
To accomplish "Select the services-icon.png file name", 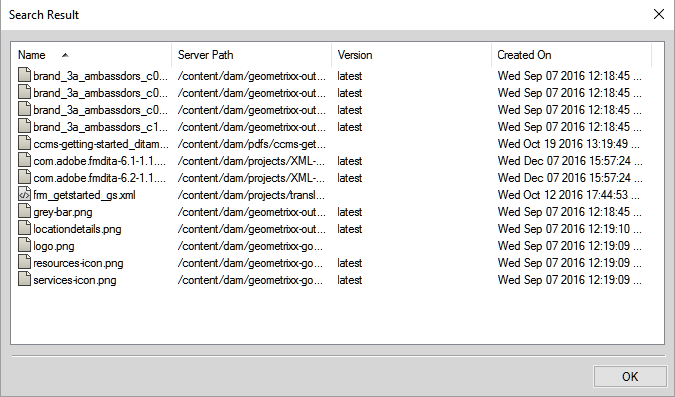I will pyautogui.click(x=75, y=280).
